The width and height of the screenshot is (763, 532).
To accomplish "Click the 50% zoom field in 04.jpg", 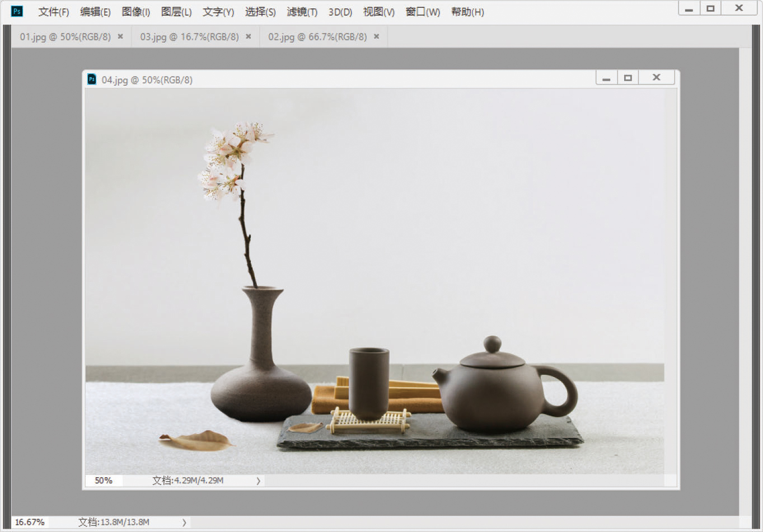I will 104,480.
